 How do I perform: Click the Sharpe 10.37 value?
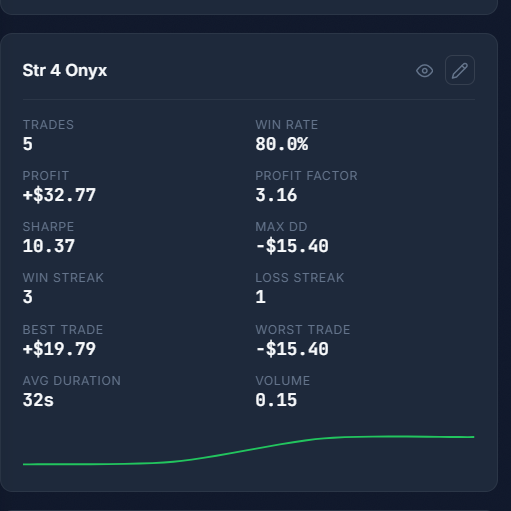(x=49, y=246)
